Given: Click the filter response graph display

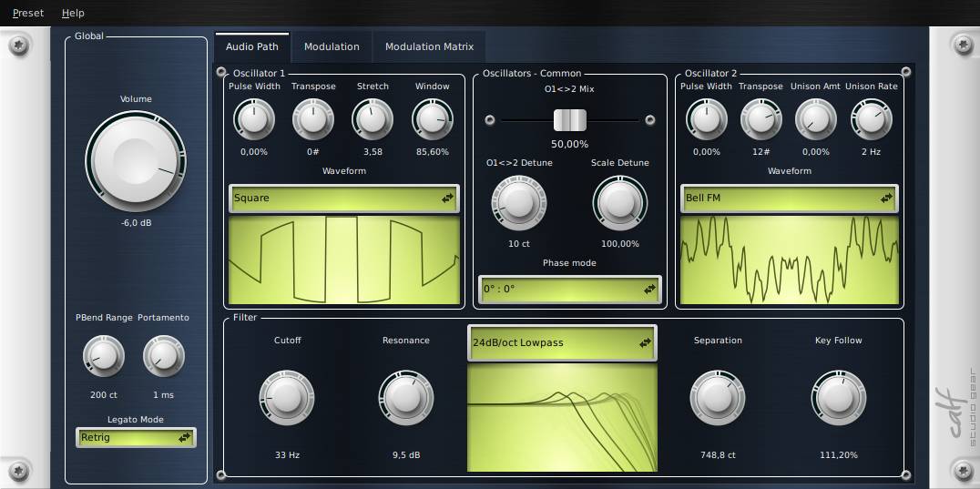Looking at the screenshot, I should (562, 418).
